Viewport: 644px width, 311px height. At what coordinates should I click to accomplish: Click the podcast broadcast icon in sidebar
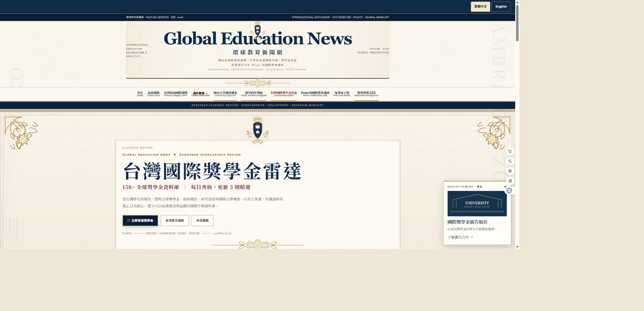[510, 171]
